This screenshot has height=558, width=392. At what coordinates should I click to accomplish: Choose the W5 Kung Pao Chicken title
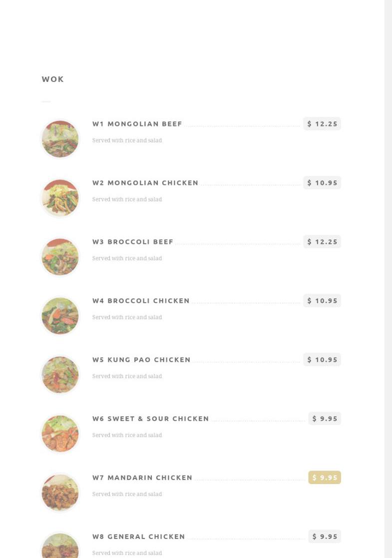tap(141, 360)
